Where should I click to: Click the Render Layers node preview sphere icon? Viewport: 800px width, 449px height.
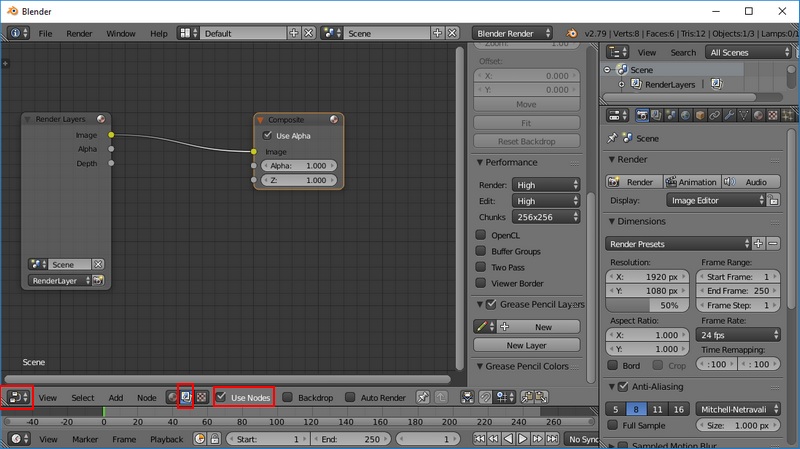pyautogui.click(x=101, y=119)
